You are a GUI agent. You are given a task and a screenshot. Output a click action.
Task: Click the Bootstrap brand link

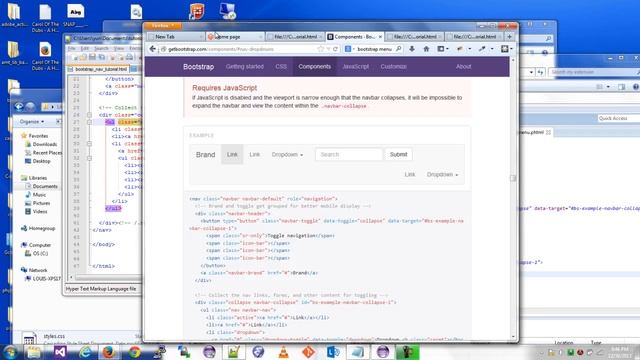[198, 67]
